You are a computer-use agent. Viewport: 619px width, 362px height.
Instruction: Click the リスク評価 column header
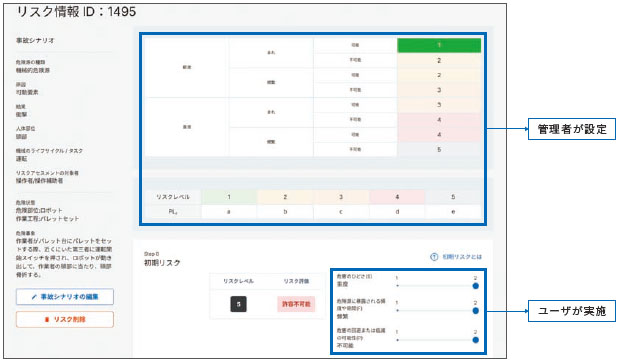tap(296, 281)
